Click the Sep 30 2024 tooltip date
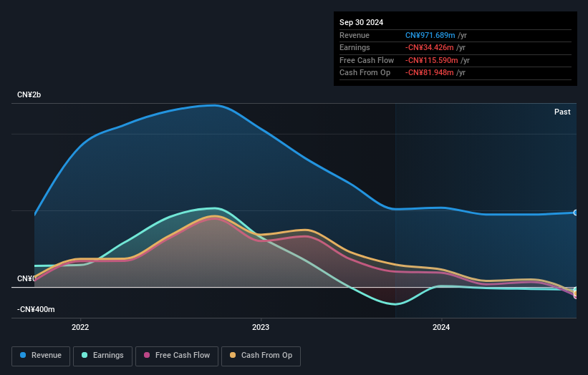Image resolution: width=588 pixels, height=375 pixels. click(x=361, y=22)
